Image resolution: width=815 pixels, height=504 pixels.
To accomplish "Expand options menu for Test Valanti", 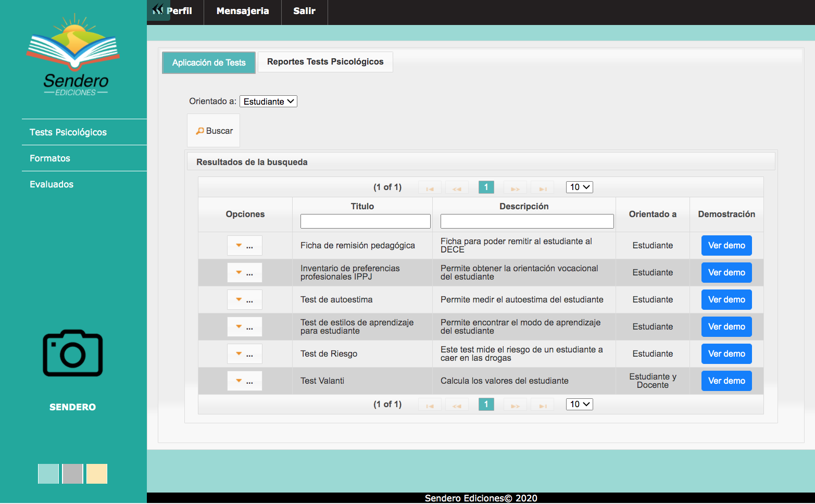I will click(x=244, y=381).
